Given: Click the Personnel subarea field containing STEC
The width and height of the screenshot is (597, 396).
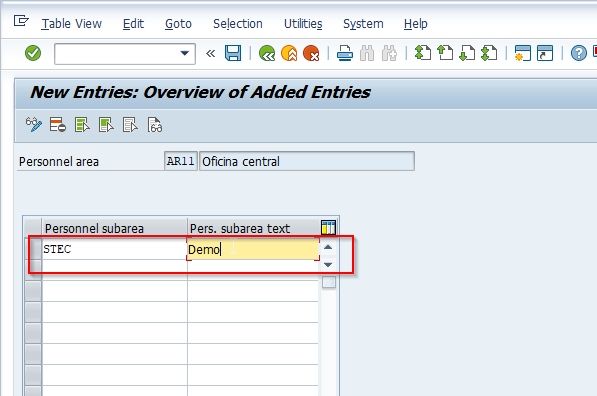Looking at the screenshot, I should (x=114, y=249).
